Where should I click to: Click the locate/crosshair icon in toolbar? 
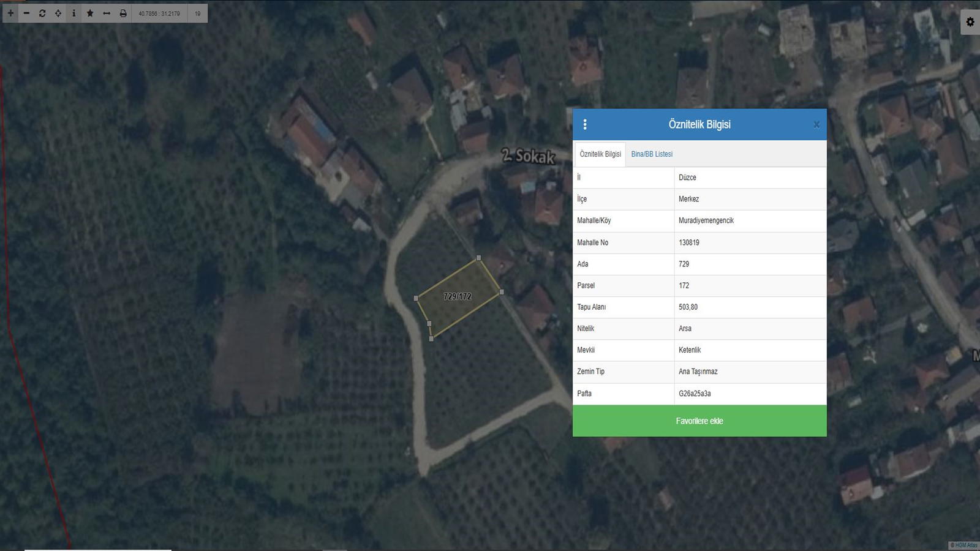[58, 13]
